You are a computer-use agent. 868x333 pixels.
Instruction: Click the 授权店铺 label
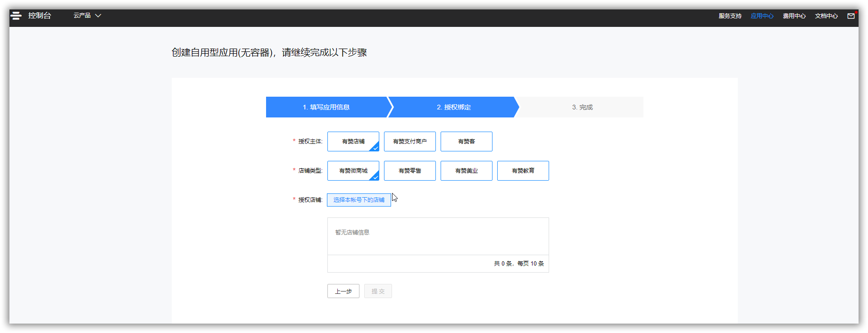coord(310,200)
